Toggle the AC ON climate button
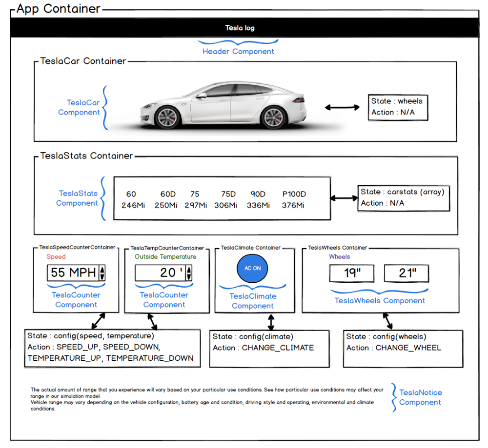This screenshot has height=448, width=488. [252, 269]
